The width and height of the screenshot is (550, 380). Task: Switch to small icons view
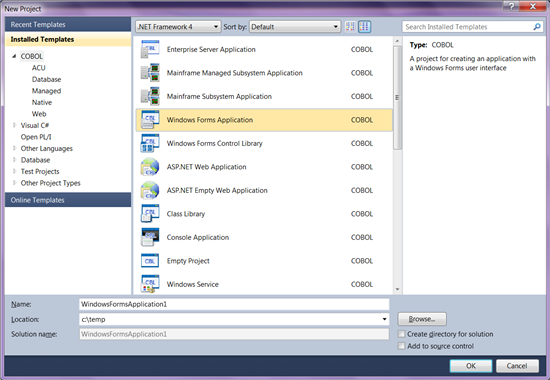click(350, 27)
